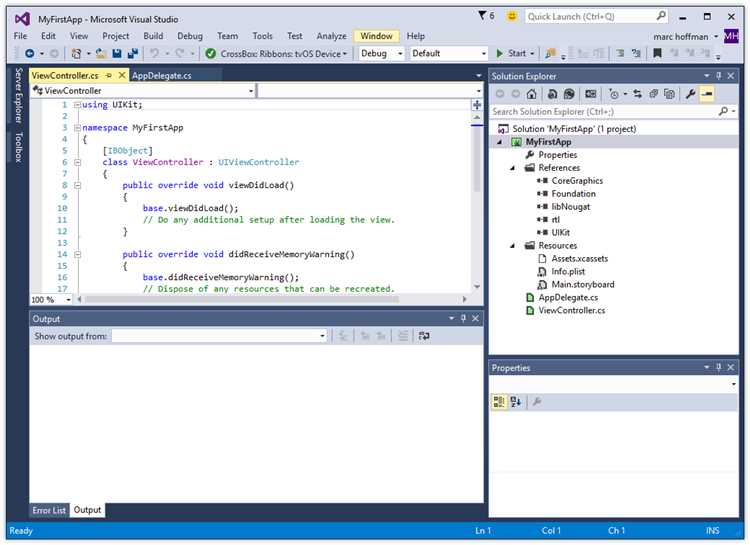Open the Server Explorer side tab
This screenshot has width=750, height=545.
pos(18,95)
